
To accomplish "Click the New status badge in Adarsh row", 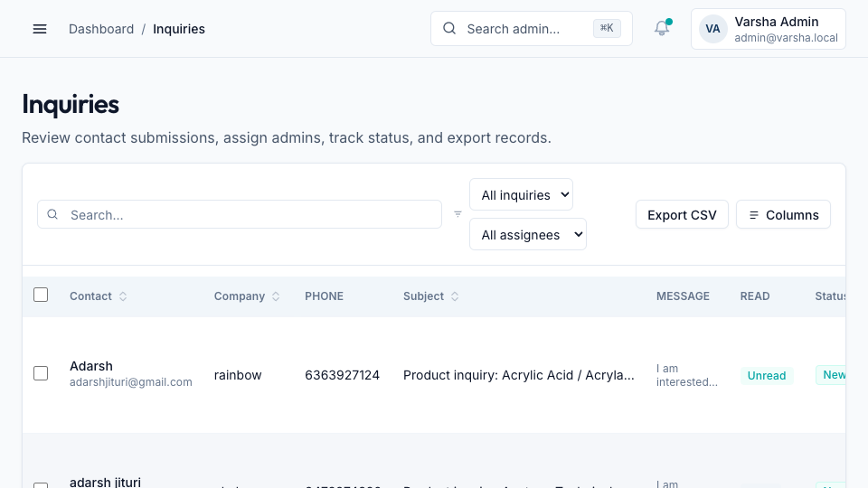I will pyautogui.click(x=831, y=375).
